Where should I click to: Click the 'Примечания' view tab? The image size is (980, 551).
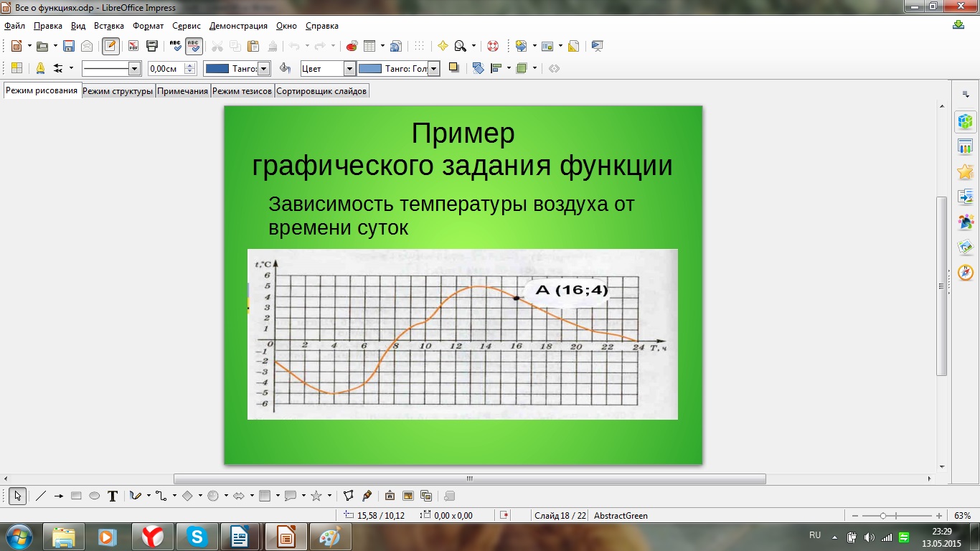click(x=183, y=91)
